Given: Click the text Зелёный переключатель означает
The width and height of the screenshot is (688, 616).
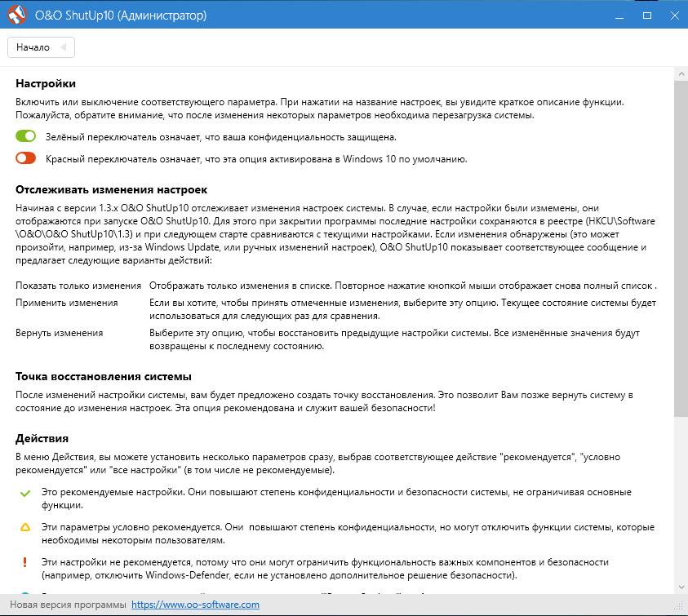Looking at the screenshot, I should 123,137.
